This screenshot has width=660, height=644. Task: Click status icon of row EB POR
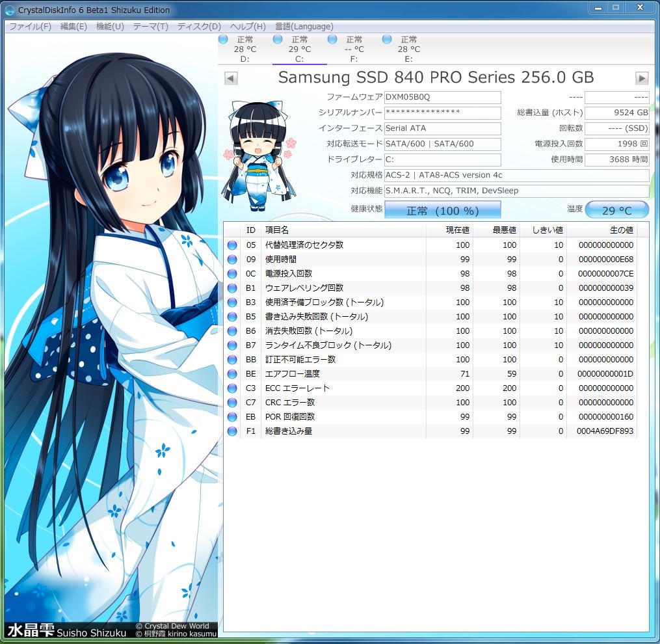point(232,417)
